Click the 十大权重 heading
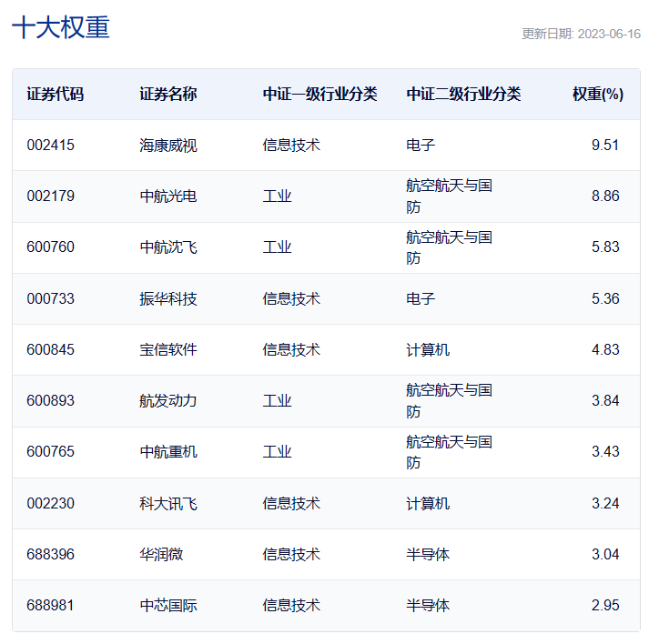659x644 pixels. (x=61, y=27)
